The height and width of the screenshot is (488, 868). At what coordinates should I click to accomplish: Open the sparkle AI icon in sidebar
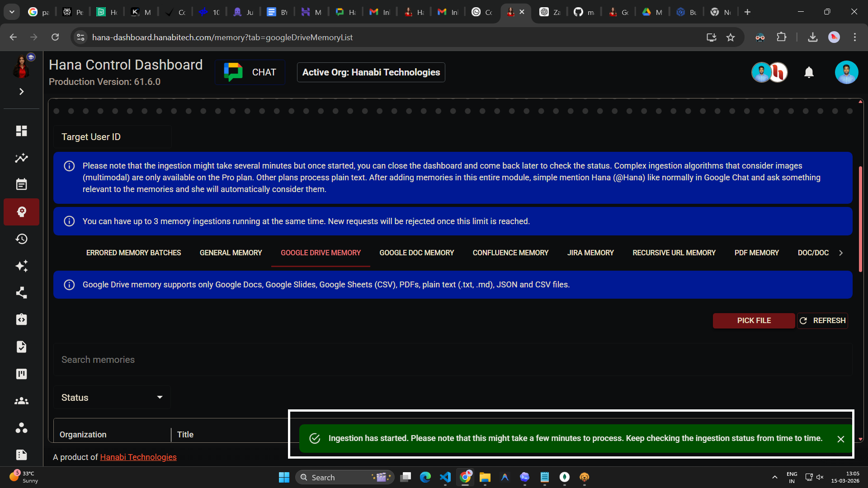coord(21,266)
